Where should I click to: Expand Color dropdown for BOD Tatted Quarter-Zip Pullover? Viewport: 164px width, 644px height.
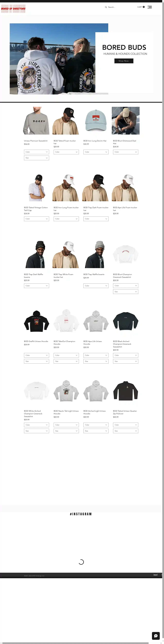point(126,425)
